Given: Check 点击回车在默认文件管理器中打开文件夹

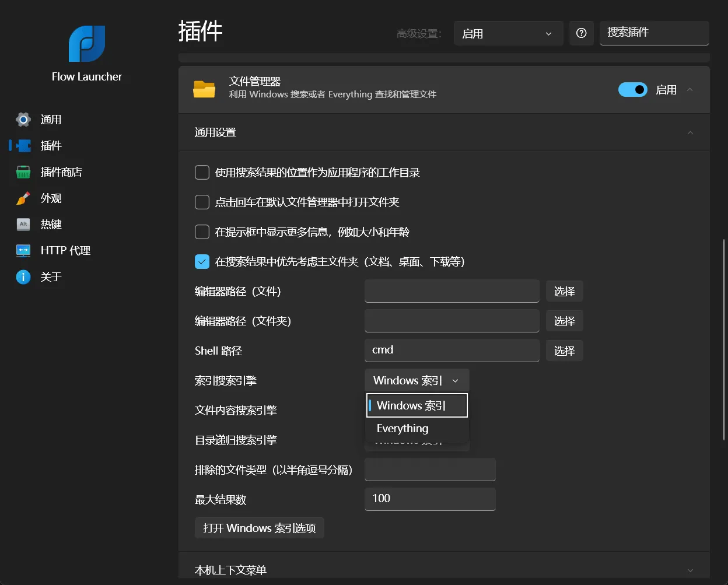Looking at the screenshot, I should coord(202,202).
